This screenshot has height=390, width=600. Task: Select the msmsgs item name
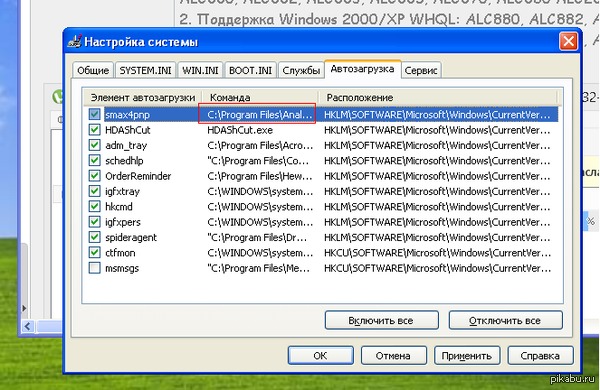point(122,268)
